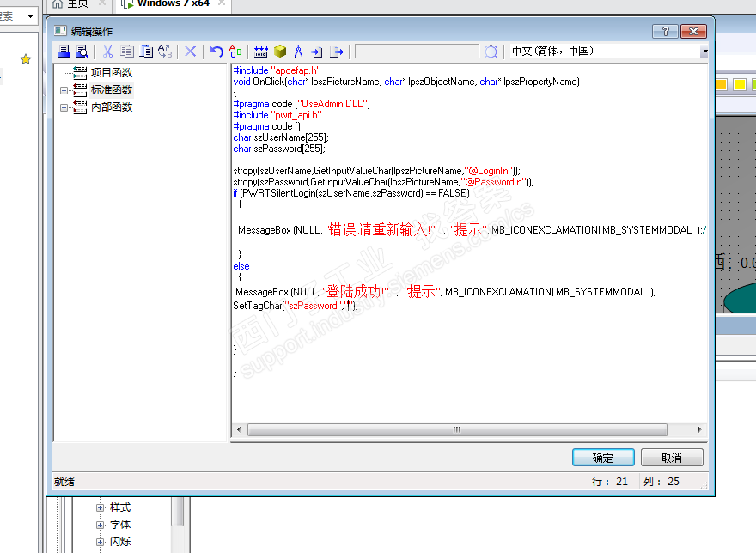
Task: Export the action with the export icon
Action: (x=337, y=52)
